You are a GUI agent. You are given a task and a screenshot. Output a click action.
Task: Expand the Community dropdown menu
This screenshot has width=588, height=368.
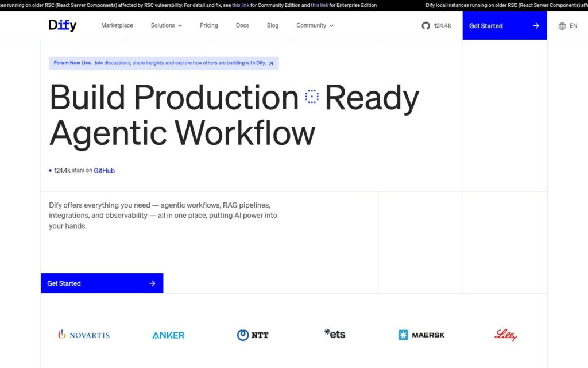315,25
